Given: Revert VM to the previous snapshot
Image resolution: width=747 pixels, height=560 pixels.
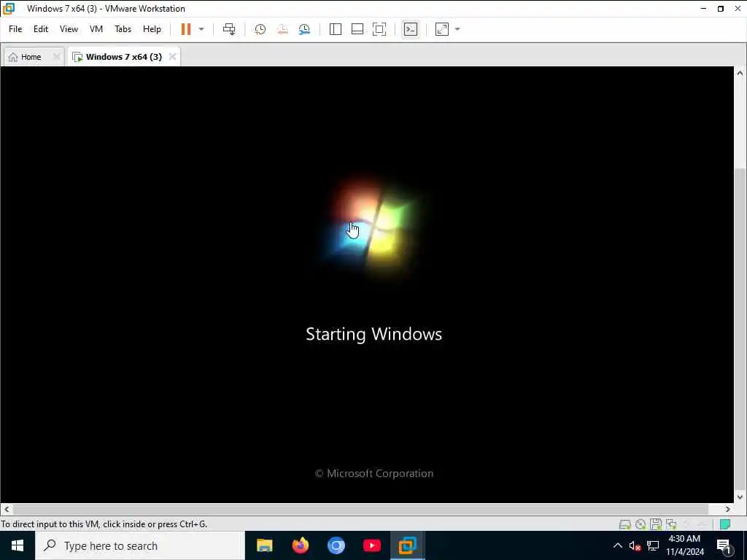Looking at the screenshot, I should (x=282, y=29).
